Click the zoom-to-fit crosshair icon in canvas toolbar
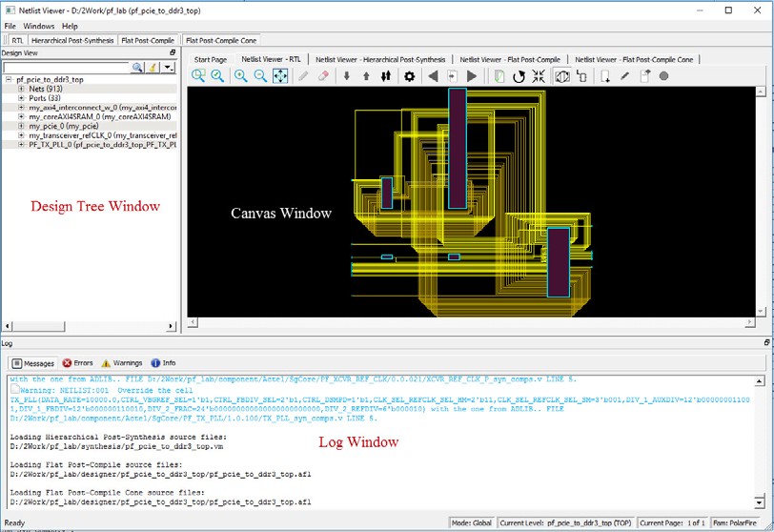 point(280,76)
